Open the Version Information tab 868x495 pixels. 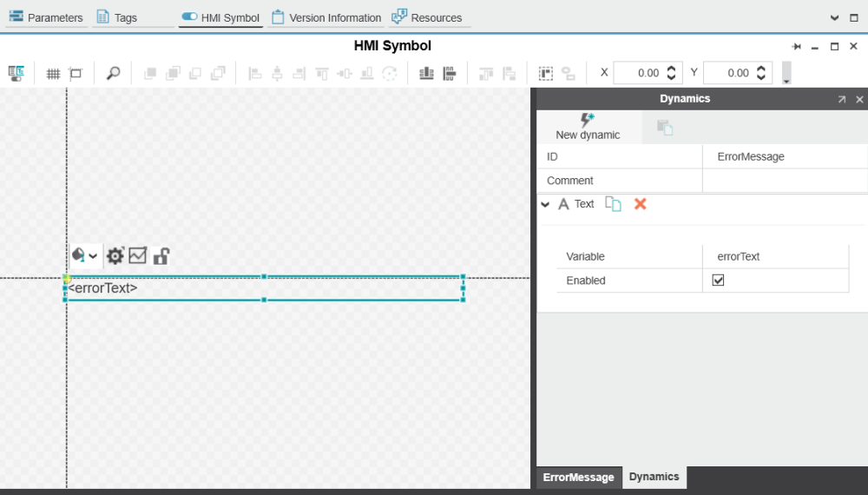click(326, 17)
